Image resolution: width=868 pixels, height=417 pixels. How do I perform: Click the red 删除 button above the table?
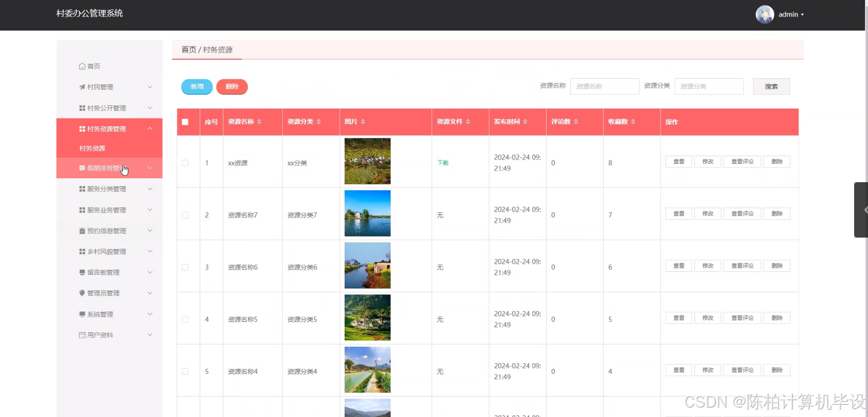232,86
